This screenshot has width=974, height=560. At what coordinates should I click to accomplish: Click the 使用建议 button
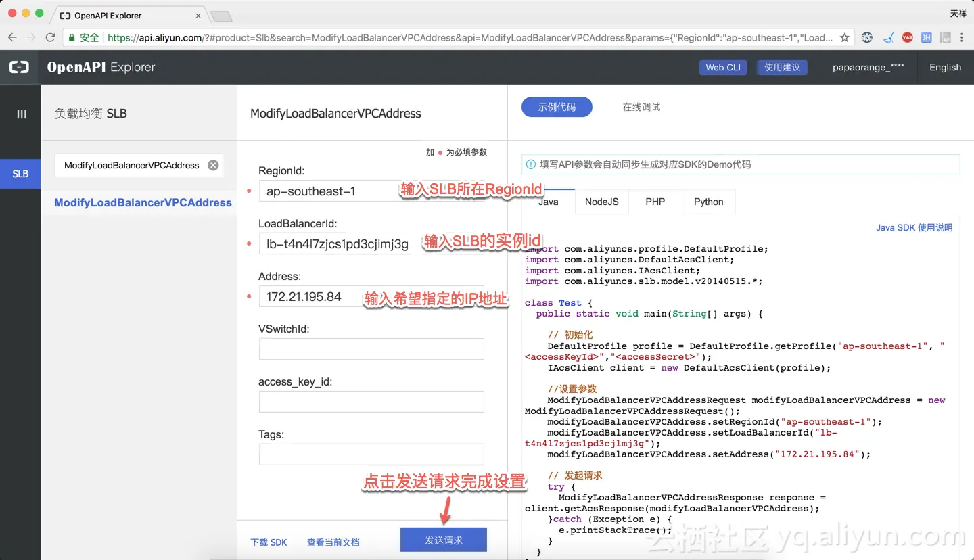(782, 67)
